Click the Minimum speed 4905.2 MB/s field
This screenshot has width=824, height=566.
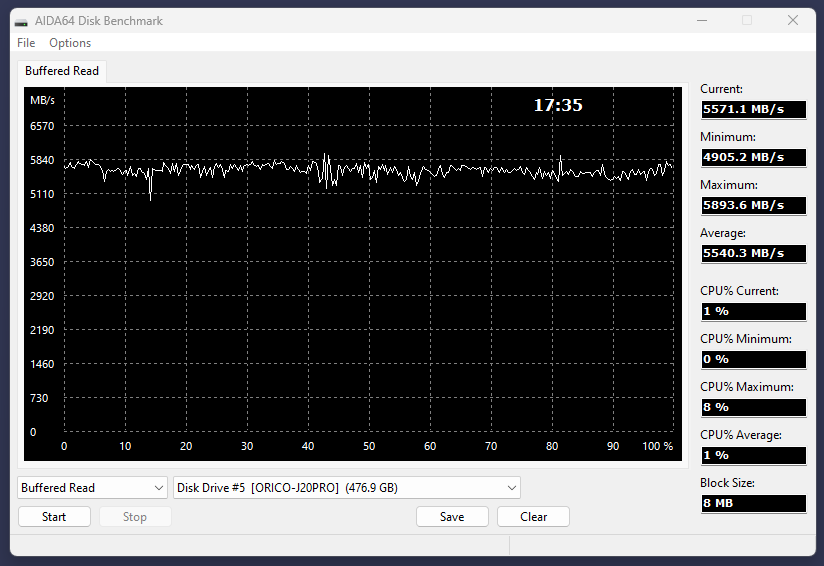(x=754, y=157)
